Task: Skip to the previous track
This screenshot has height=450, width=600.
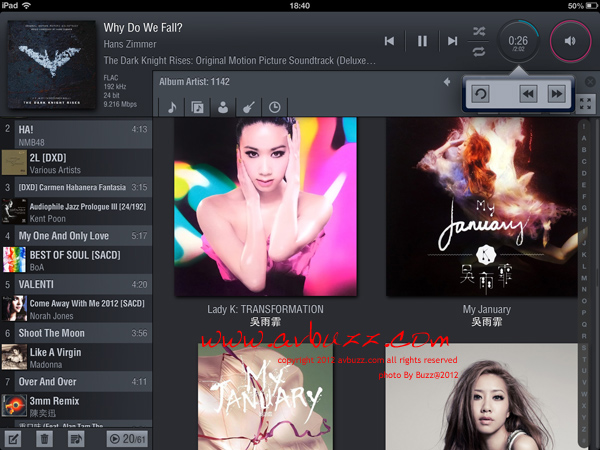Action: (x=389, y=41)
